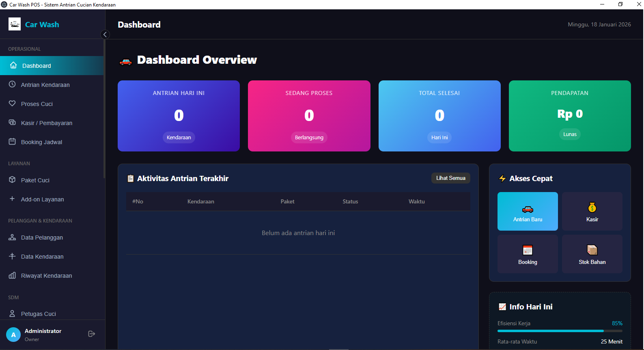Click the Paket Cuci box icon

[12, 180]
